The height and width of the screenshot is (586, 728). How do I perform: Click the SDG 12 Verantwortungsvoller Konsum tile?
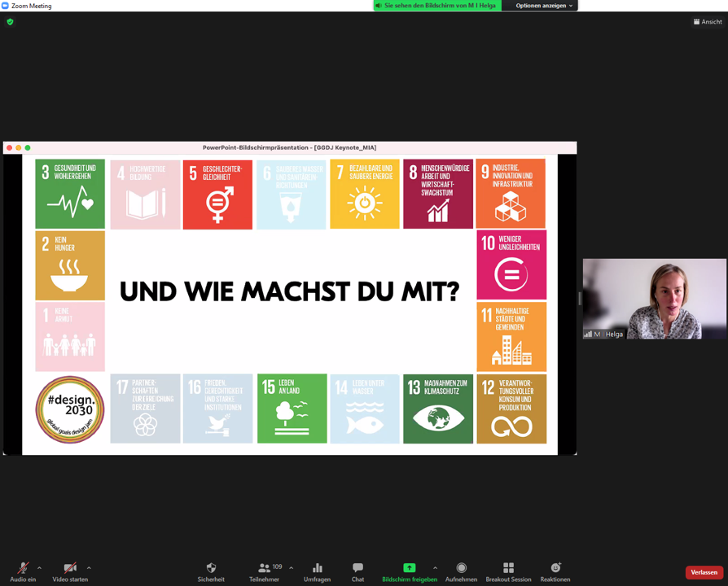[511, 409]
